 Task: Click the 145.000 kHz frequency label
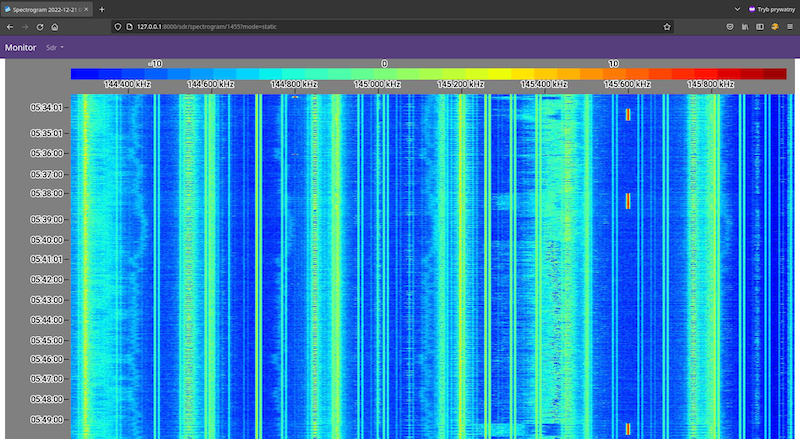pyautogui.click(x=378, y=84)
